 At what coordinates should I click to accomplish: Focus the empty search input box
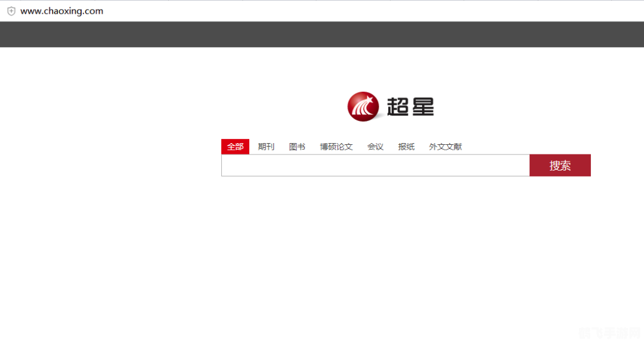click(374, 165)
